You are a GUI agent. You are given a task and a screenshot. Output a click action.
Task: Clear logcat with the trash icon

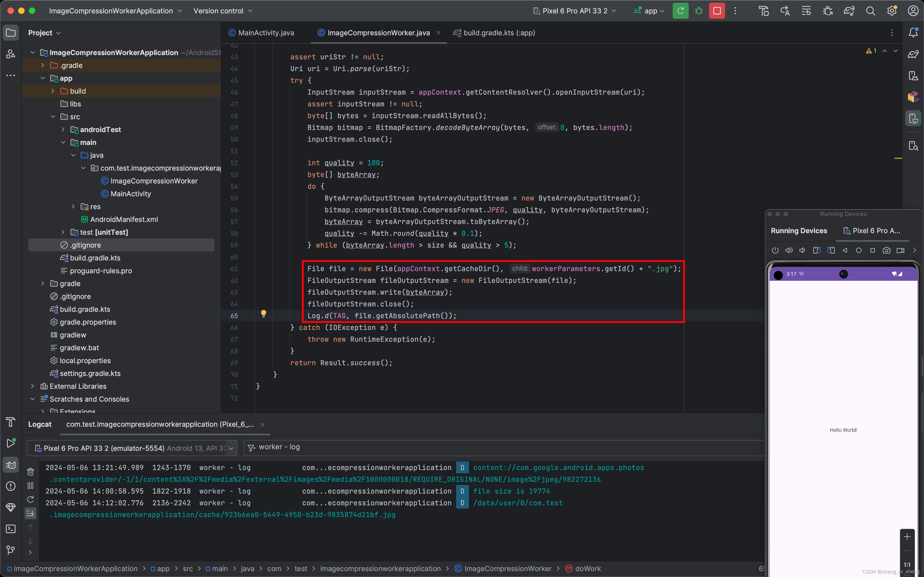pos(30,471)
